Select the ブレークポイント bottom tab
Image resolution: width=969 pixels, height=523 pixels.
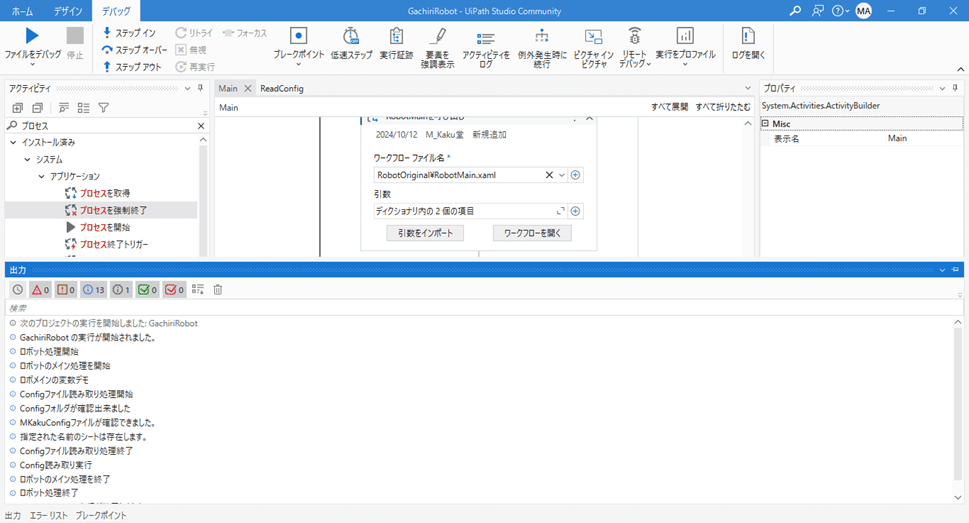pos(101,515)
